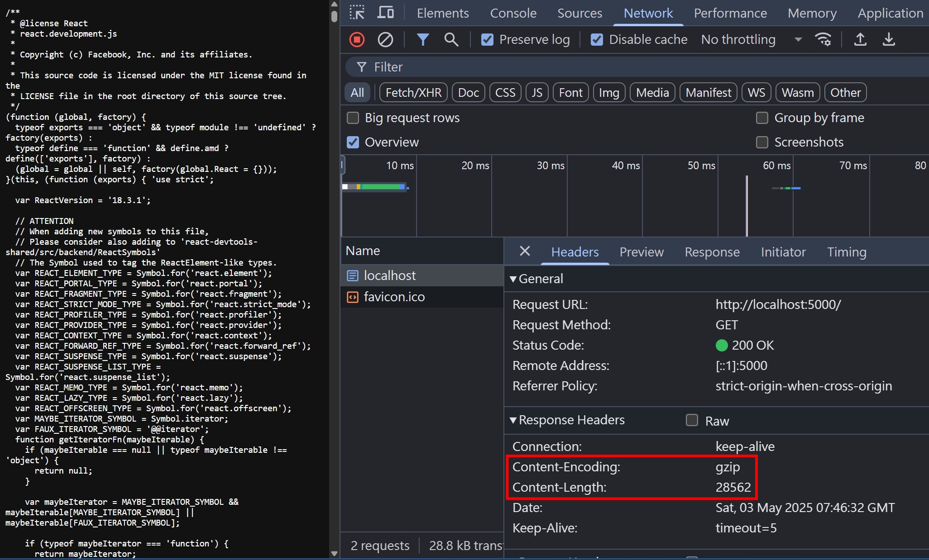Click the 200 OK status value

click(752, 345)
